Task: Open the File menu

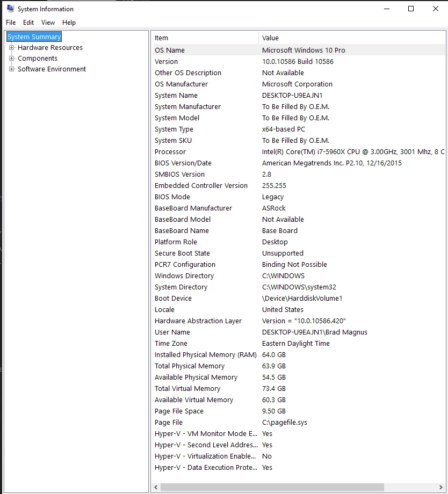Action: [x=11, y=23]
